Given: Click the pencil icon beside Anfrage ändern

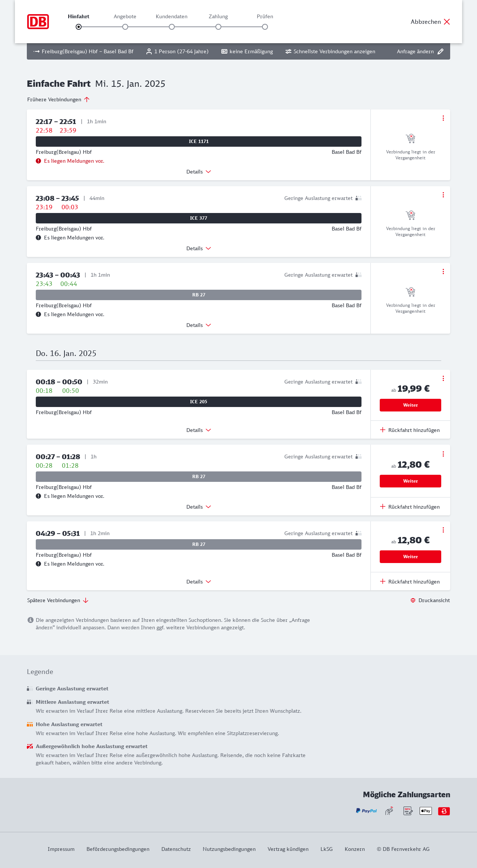Looking at the screenshot, I should 440,51.
